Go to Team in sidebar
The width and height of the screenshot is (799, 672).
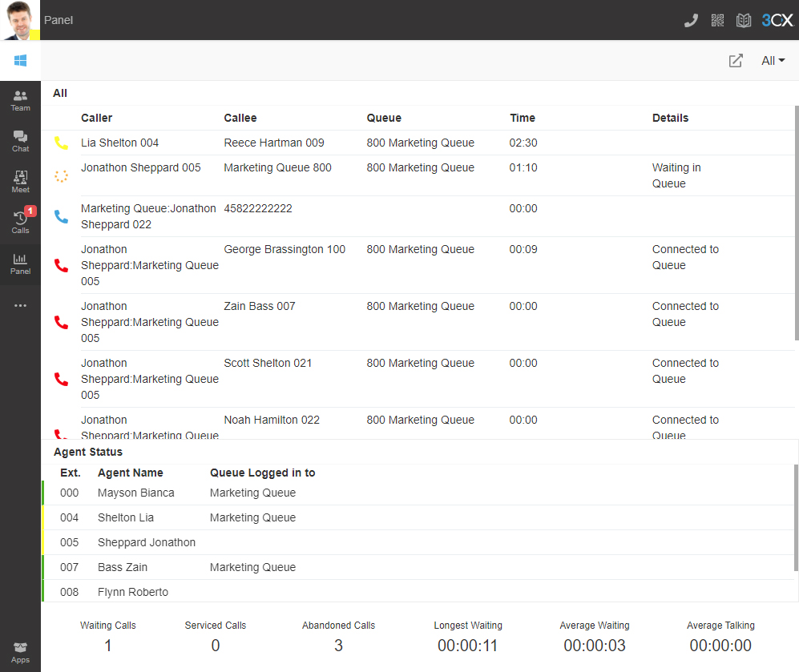coord(20,101)
